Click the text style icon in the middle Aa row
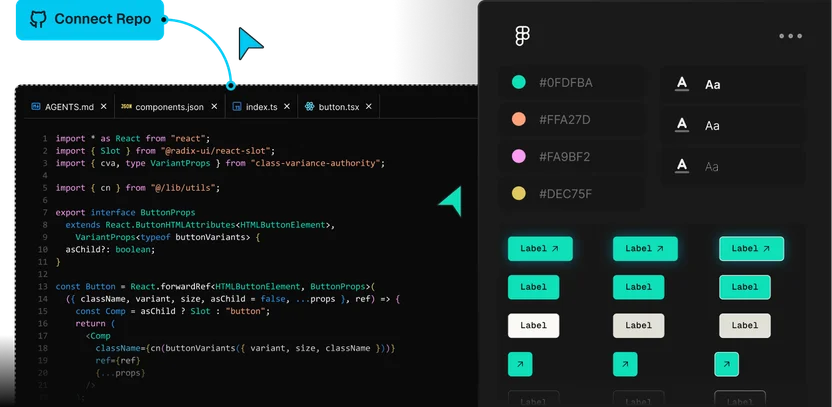Image resolution: width=832 pixels, height=407 pixels. coord(682,125)
